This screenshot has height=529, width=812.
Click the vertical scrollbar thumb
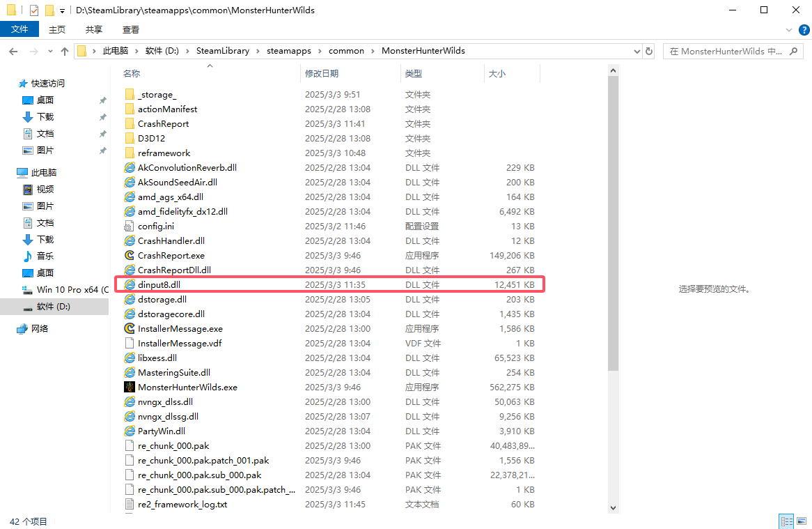point(613,223)
